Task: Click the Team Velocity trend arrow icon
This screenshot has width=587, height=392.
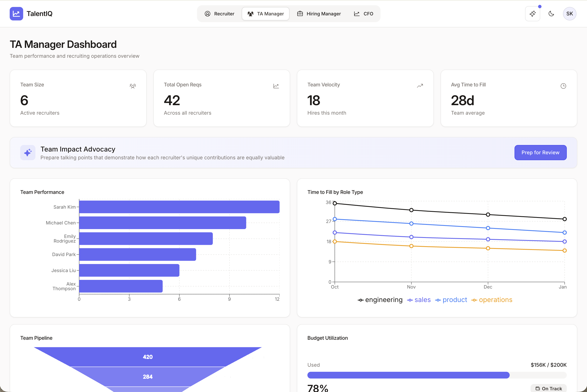Action: point(420,86)
